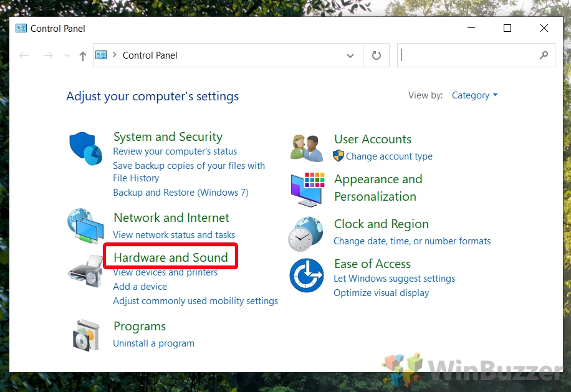Open the Programs disc box icon
571x392 pixels.
[x=86, y=335]
